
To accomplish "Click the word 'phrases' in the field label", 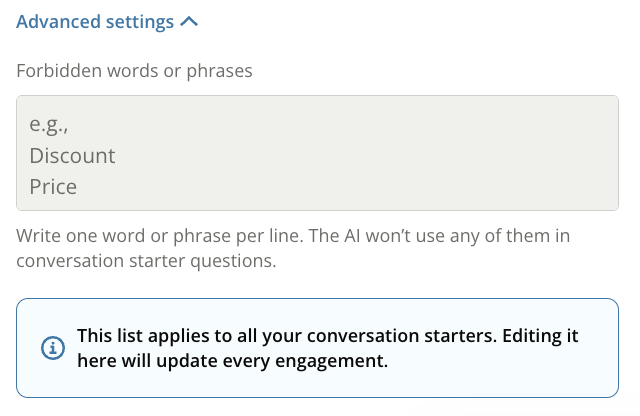I will pyautogui.click(x=220, y=71).
